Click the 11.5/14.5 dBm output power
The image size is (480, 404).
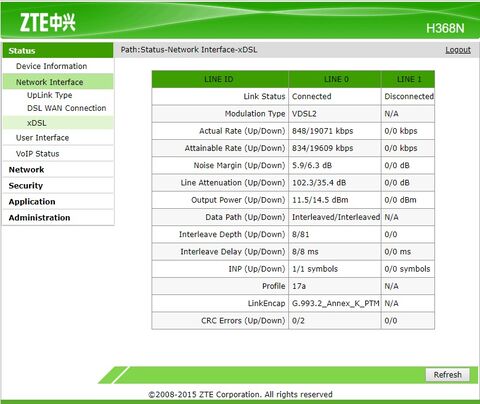click(x=320, y=200)
